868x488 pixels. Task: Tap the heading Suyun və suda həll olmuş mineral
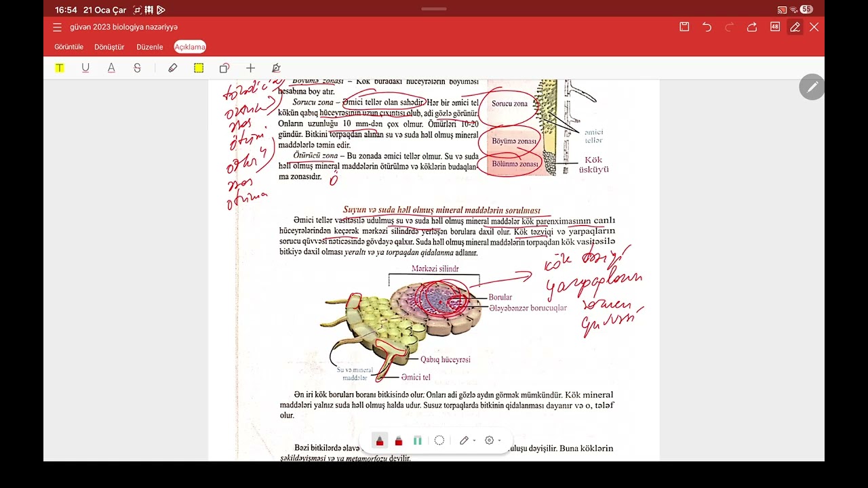(441, 210)
